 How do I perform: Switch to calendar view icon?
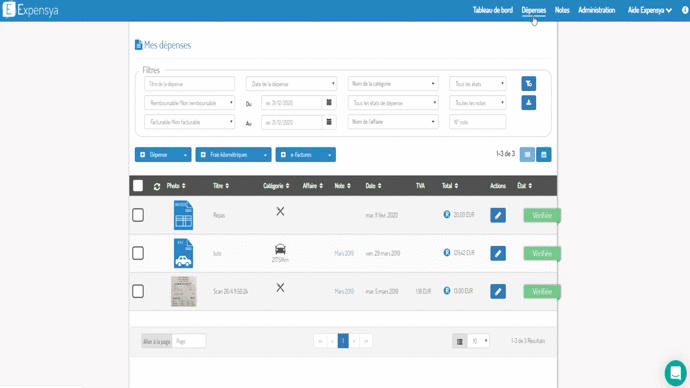(x=543, y=154)
